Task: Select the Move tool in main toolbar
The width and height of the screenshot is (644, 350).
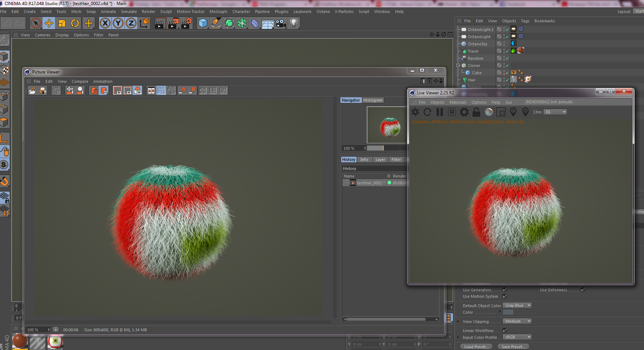Action: pyautogui.click(x=49, y=23)
